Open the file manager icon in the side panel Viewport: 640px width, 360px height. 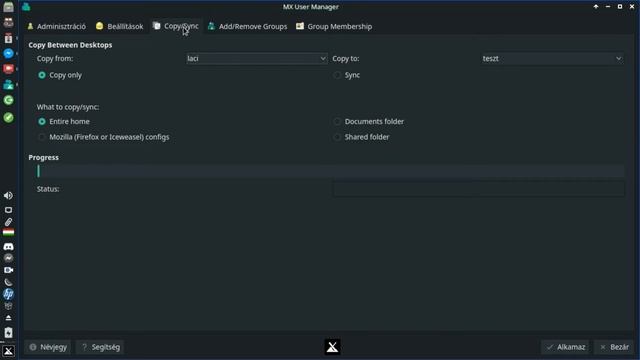click(8, 7)
